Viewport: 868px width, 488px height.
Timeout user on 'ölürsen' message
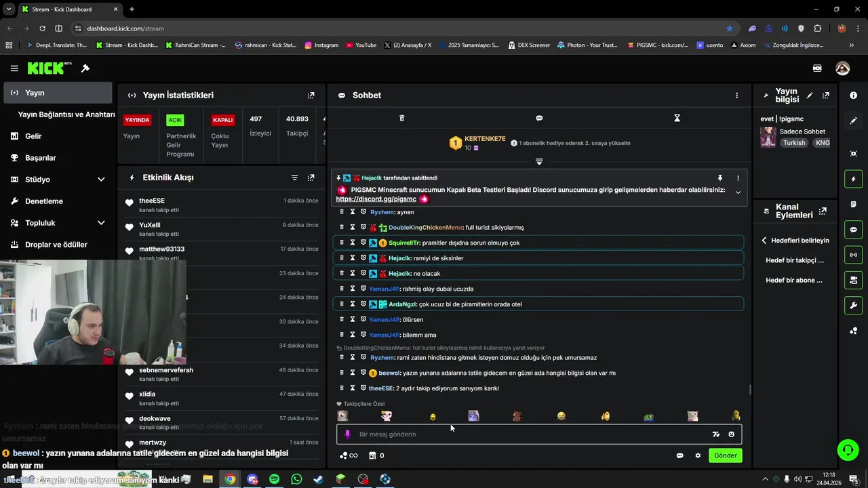point(353,319)
